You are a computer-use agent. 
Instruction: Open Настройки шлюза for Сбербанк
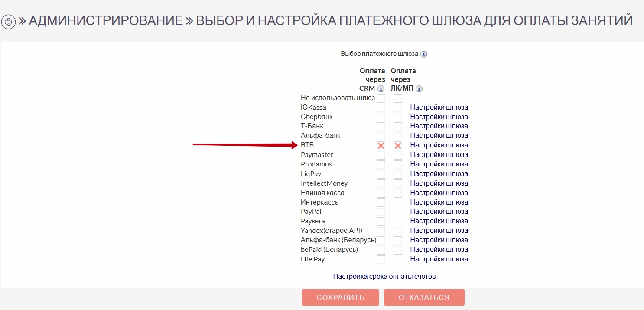coord(439,117)
